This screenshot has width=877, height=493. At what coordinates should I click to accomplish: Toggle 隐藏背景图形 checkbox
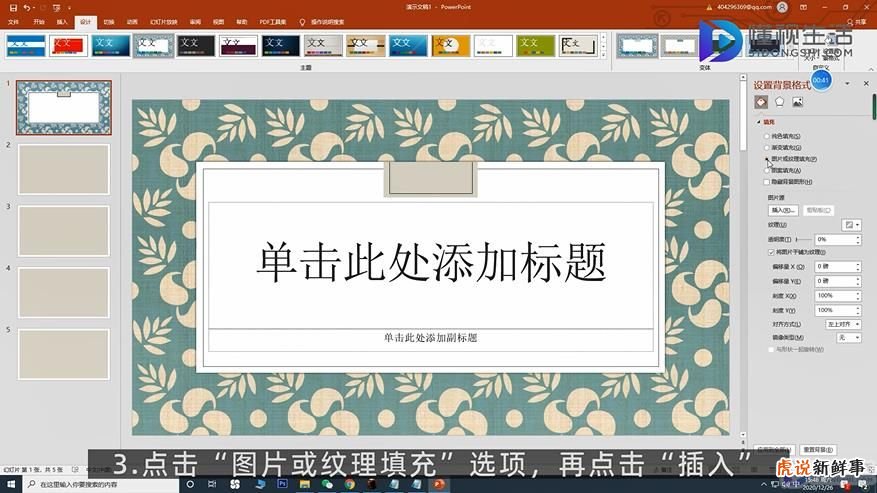(x=767, y=182)
